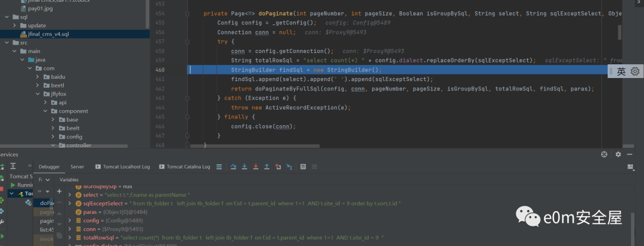Click the New Watch plus icon
Screen dimensions: 644x246
(59, 191)
